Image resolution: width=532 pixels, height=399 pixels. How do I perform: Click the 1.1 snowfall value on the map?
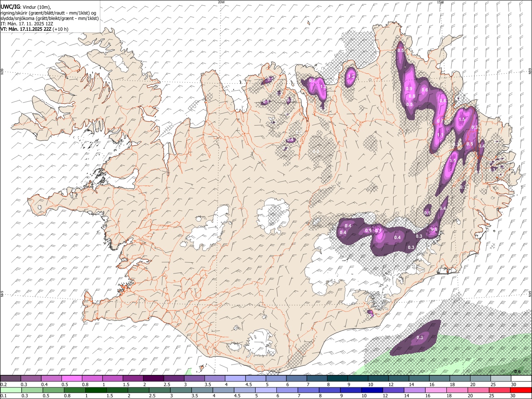(x=440, y=135)
